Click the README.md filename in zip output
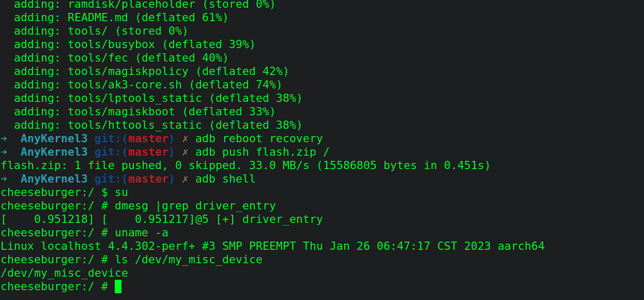The width and height of the screenshot is (644, 300). click(x=98, y=18)
